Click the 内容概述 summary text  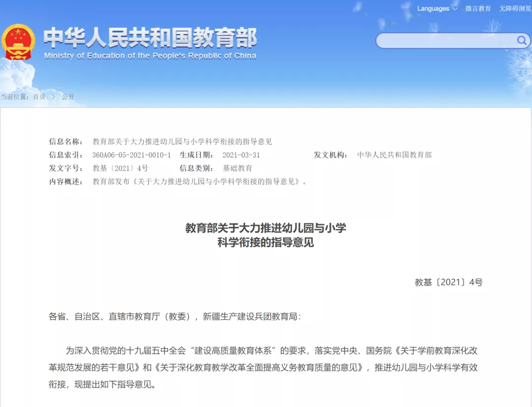coord(200,182)
